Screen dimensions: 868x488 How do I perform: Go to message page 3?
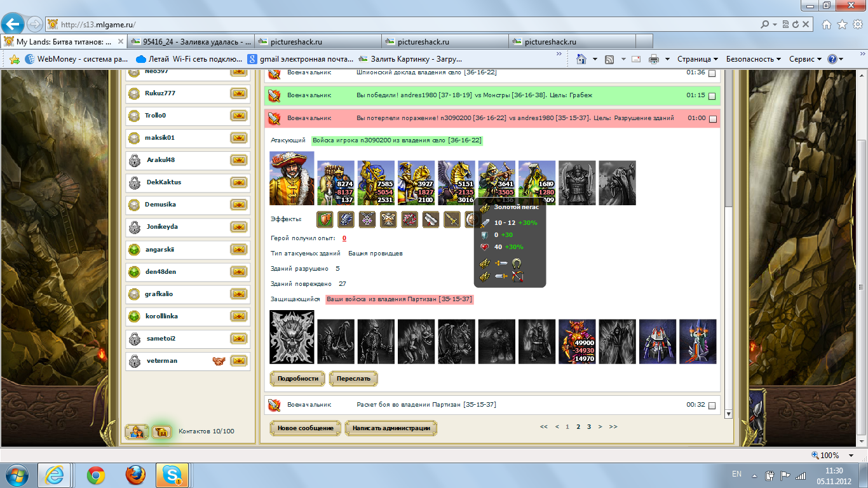[x=589, y=427]
